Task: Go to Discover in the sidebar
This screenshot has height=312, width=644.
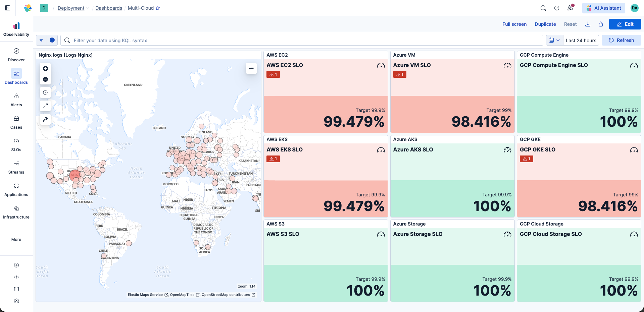Action: [x=16, y=55]
